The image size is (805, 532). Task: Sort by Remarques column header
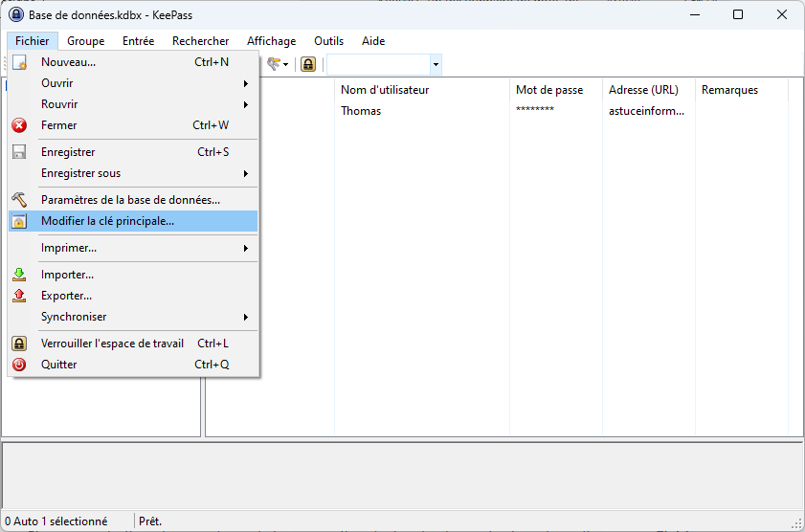742,90
